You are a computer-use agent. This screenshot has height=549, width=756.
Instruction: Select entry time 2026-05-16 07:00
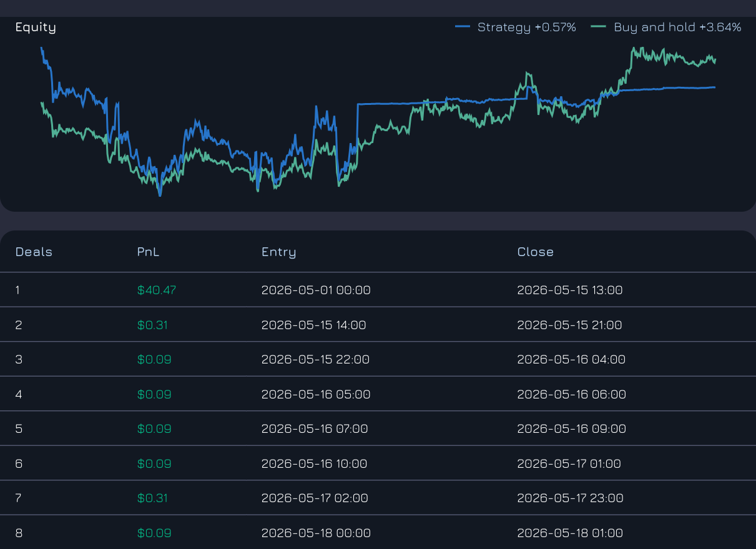[315, 428]
